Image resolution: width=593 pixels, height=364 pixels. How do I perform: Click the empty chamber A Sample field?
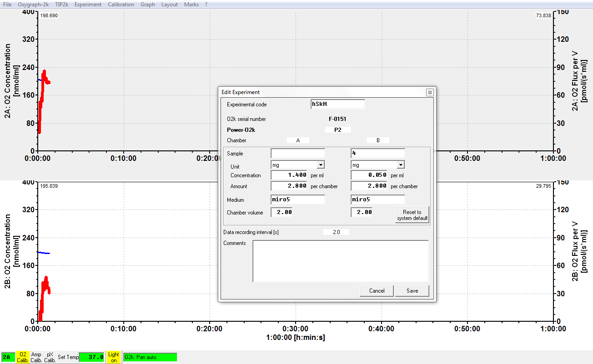(x=298, y=154)
